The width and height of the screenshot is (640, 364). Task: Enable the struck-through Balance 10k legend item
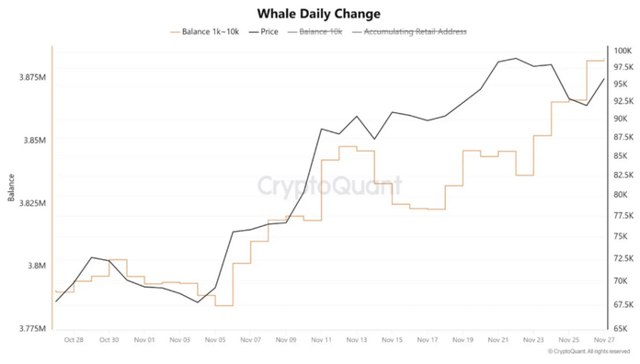(x=315, y=32)
